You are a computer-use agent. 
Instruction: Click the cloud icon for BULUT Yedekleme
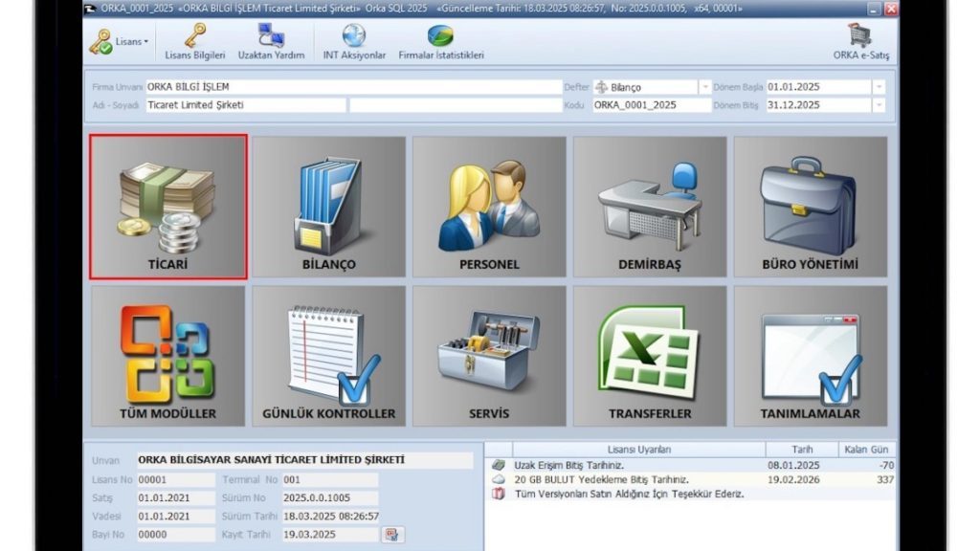[x=498, y=479]
